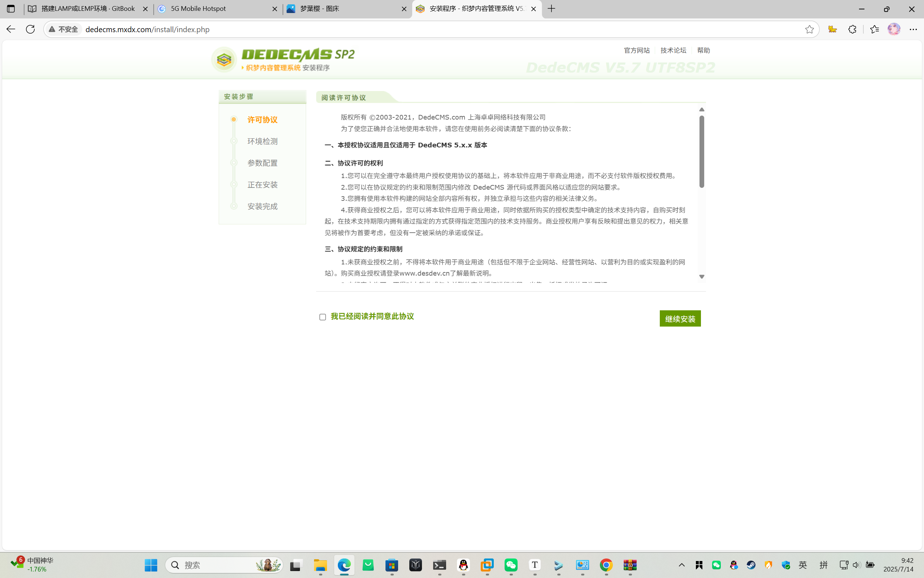Open Task View in the taskbar
The image size is (924, 578).
tap(296, 565)
